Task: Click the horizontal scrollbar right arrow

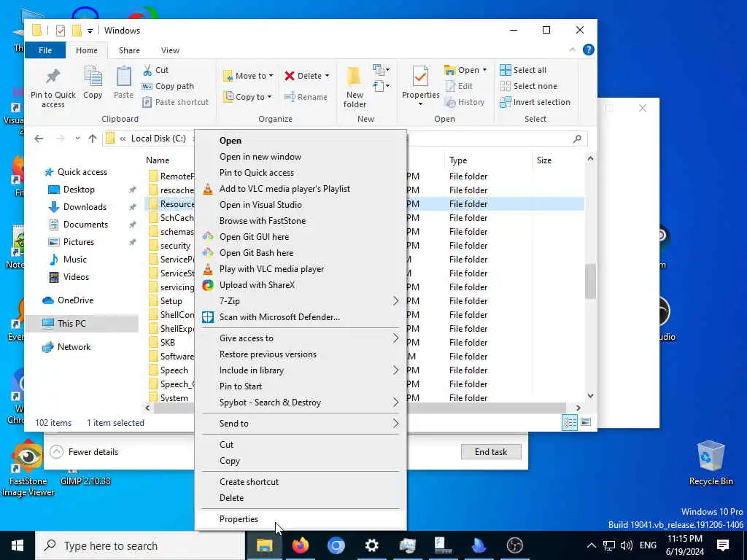Action: pyautogui.click(x=578, y=408)
